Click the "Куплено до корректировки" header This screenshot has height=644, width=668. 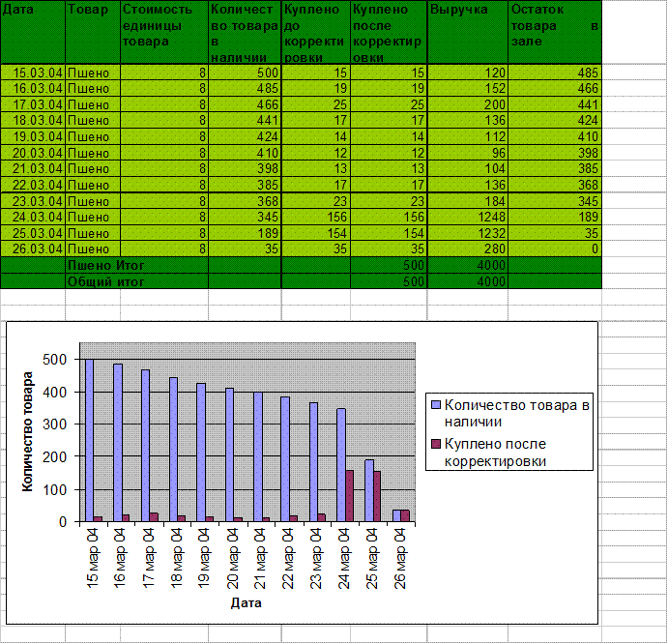(316, 32)
